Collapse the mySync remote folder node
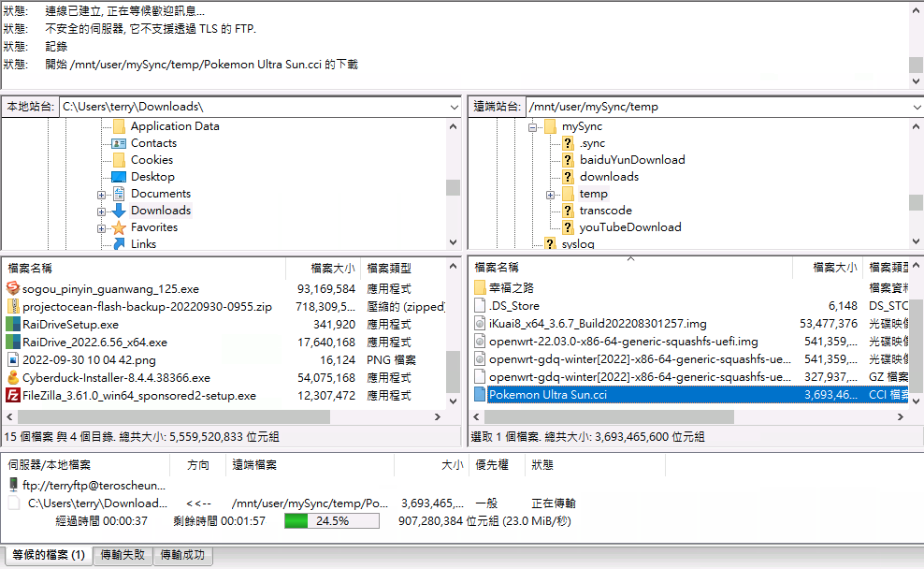The width and height of the screenshot is (924, 569). click(534, 127)
